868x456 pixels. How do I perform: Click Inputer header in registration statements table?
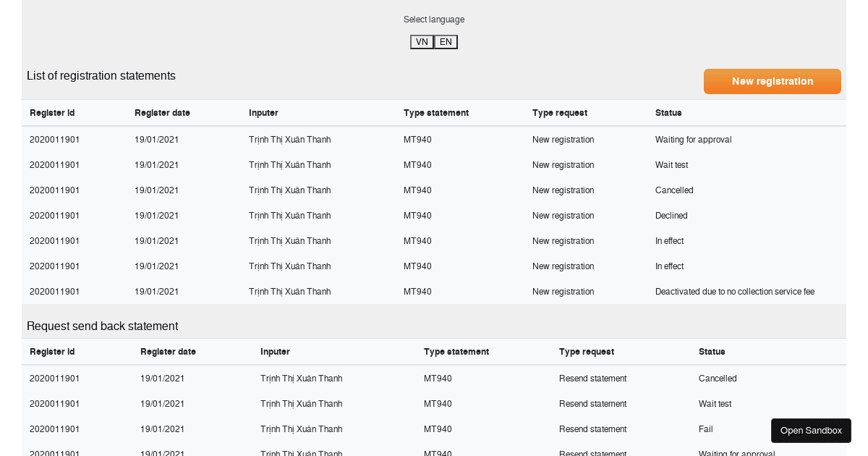pos(263,113)
